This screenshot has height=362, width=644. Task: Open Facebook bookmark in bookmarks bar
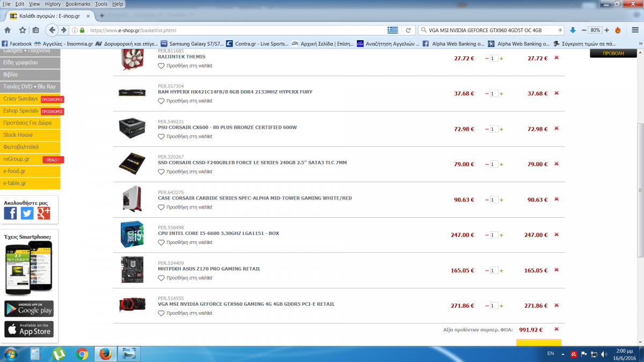(17, 44)
